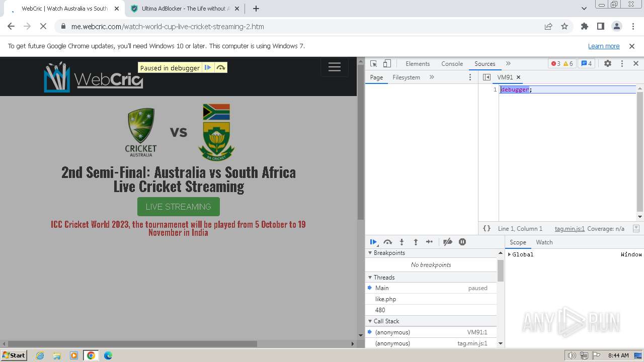Switch to the Watch pane tab
Viewport: 644px width, 362px height.
pos(544,242)
